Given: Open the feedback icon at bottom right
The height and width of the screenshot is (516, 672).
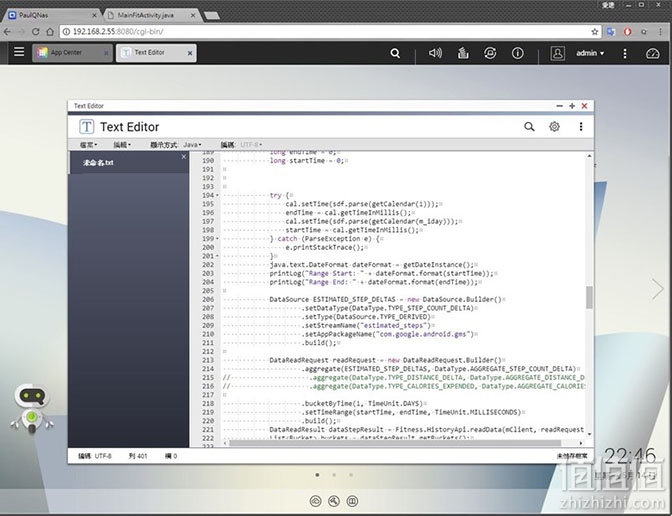Looking at the screenshot, I should 352,501.
